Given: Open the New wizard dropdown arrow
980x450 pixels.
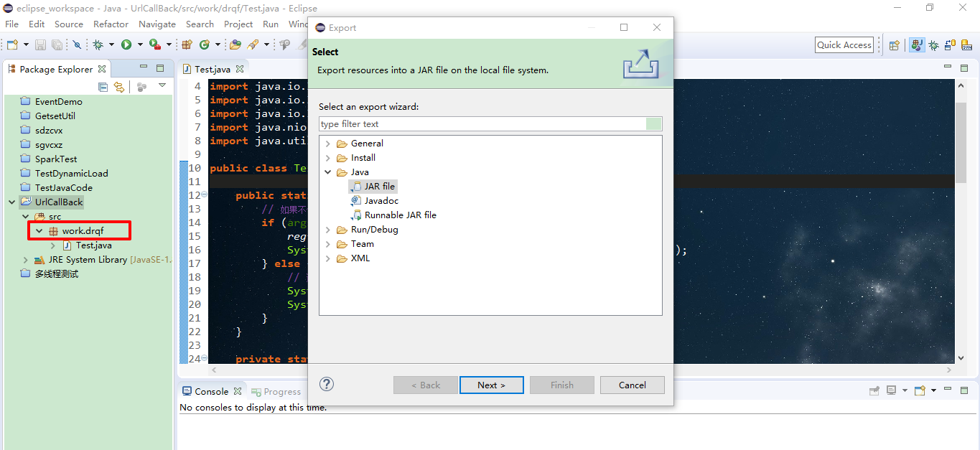Looking at the screenshot, I should pos(26,44).
